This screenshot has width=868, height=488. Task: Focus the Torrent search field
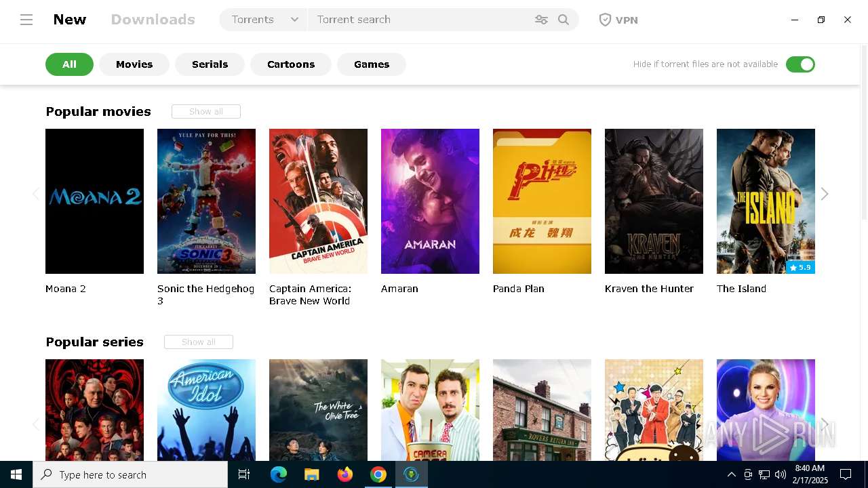[x=420, y=20]
